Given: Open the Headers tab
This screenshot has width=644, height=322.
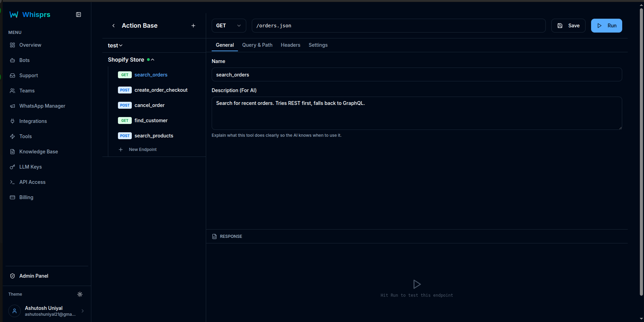Looking at the screenshot, I should (x=291, y=45).
